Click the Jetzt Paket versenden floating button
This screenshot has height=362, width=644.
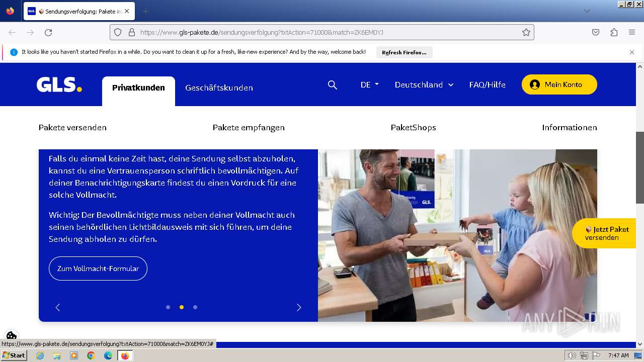[x=605, y=233]
